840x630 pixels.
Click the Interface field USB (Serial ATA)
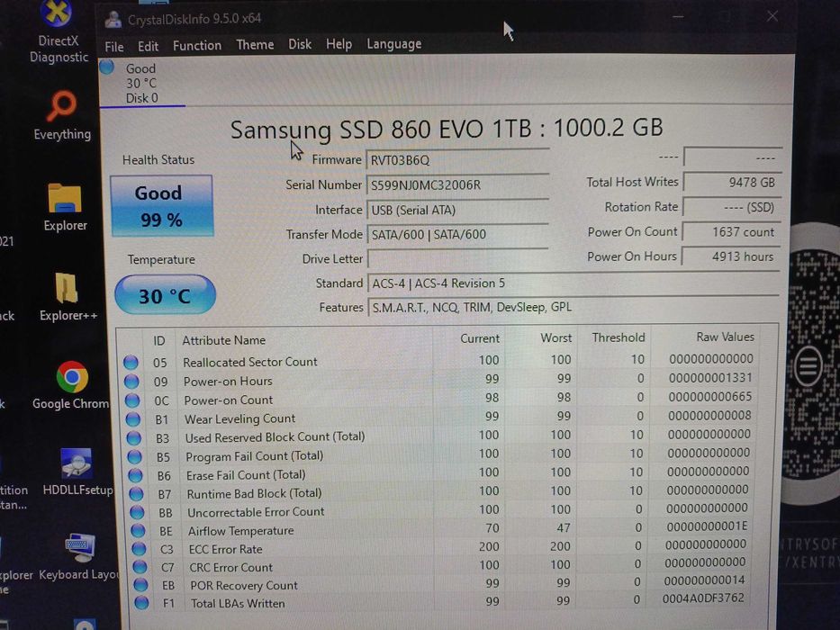[x=457, y=210]
